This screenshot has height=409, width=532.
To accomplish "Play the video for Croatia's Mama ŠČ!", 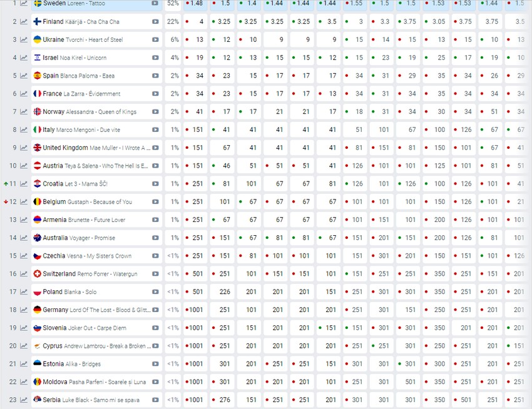I will pyautogui.click(x=155, y=184).
